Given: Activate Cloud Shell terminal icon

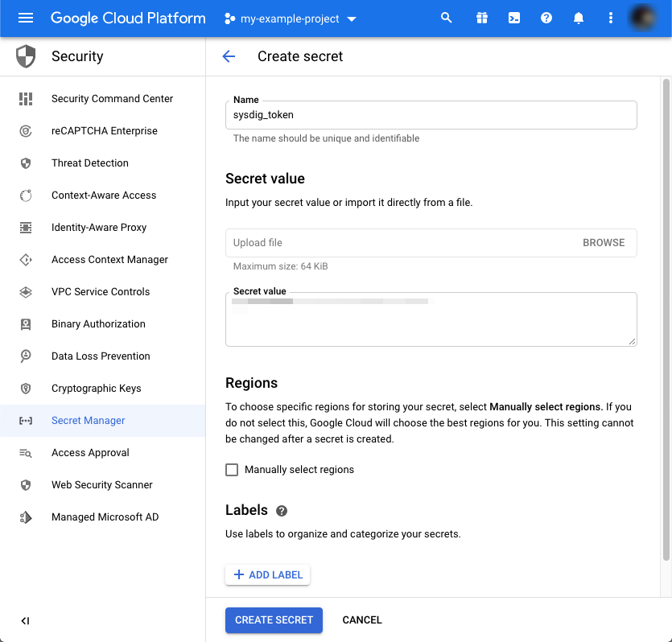Looking at the screenshot, I should point(513,18).
